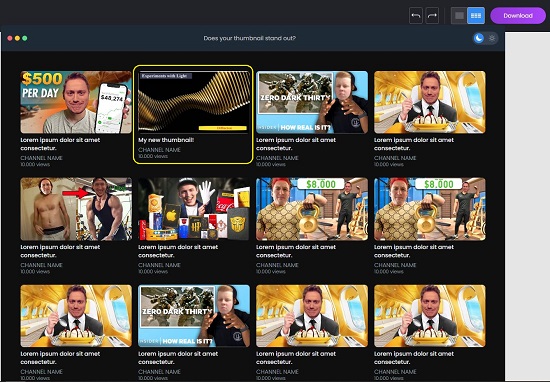Screen dimensions: 550x382
Task: Switch to single thumbnail view
Action: coord(459,15)
